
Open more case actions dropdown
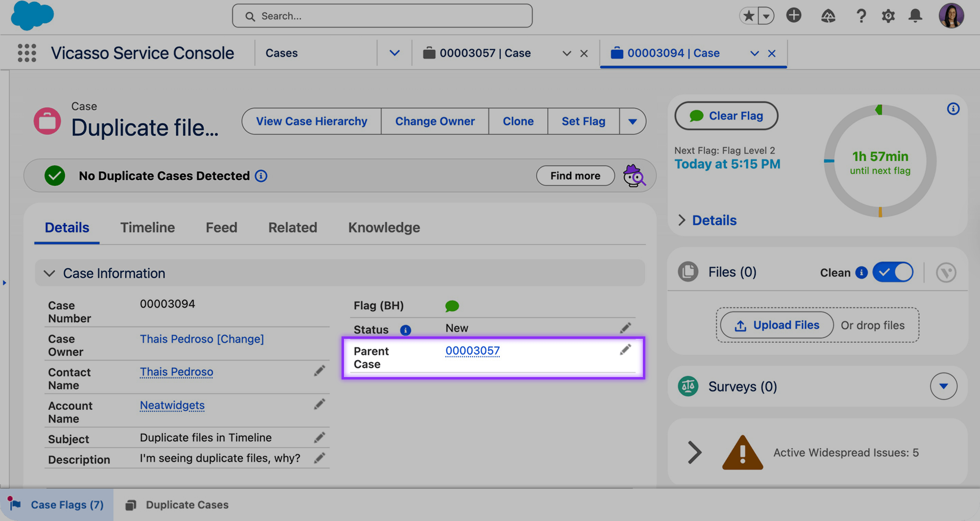point(633,121)
